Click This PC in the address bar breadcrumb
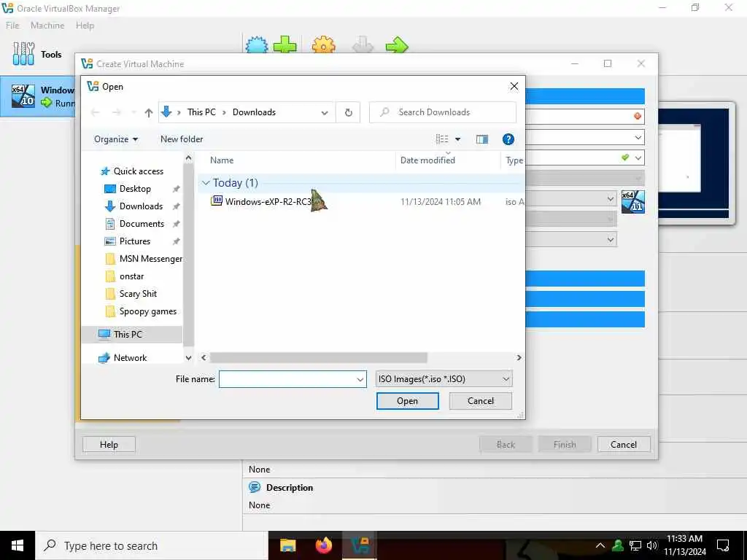The height and width of the screenshot is (560, 747). [201, 112]
